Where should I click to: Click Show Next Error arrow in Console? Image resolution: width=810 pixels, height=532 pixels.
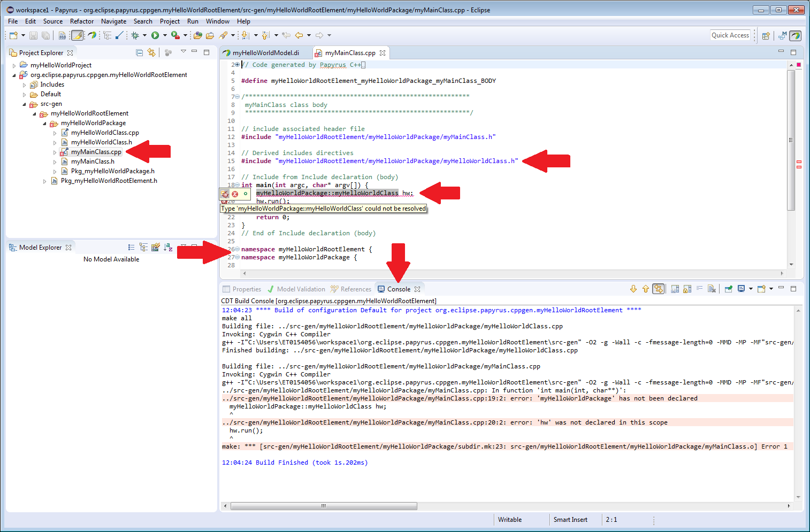[633, 289]
